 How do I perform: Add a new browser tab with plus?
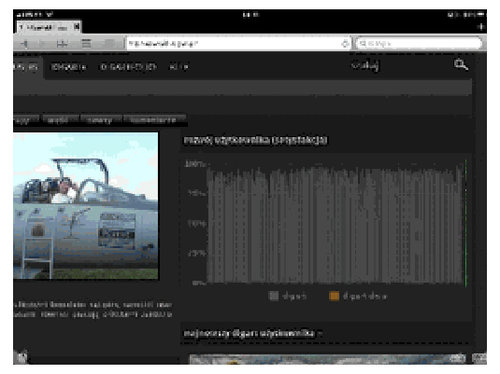[480, 27]
